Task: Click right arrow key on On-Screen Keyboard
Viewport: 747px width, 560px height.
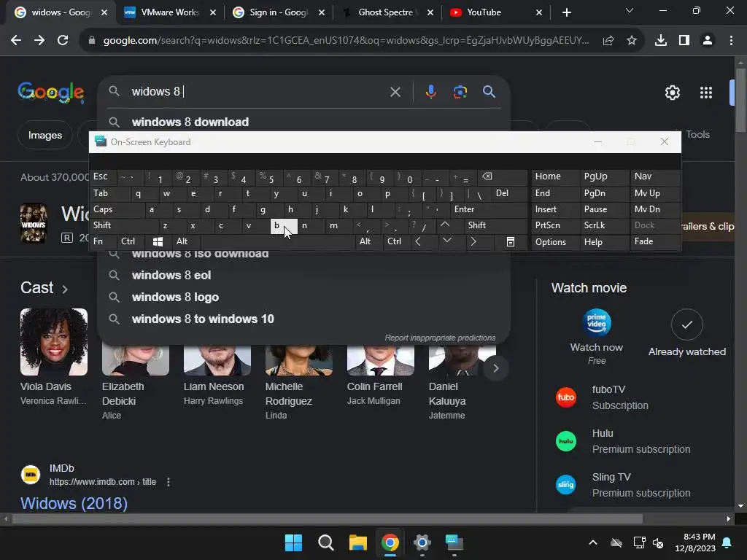Action: 473,241
